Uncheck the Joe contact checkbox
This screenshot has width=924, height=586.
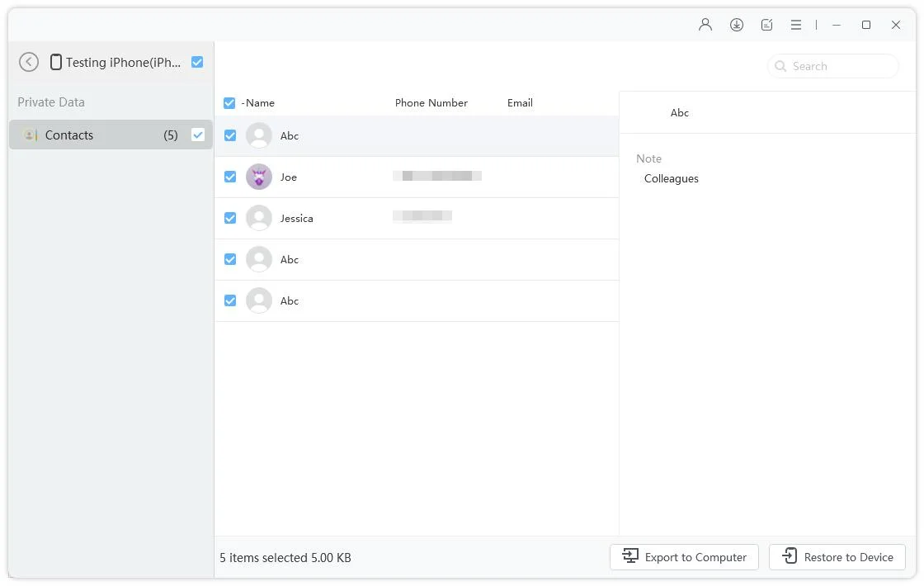click(x=230, y=177)
